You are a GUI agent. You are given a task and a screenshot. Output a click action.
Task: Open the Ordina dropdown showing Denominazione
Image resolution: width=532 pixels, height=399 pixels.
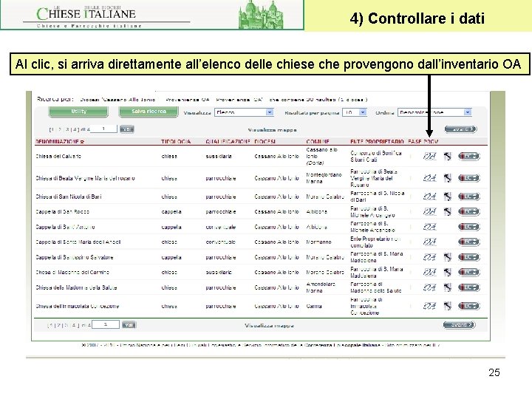pyautogui.click(x=434, y=112)
